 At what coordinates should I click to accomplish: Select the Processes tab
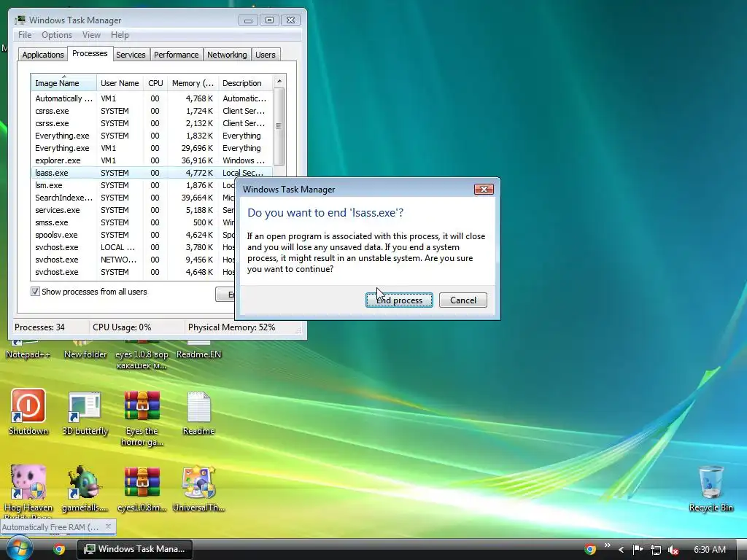pyautogui.click(x=90, y=53)
